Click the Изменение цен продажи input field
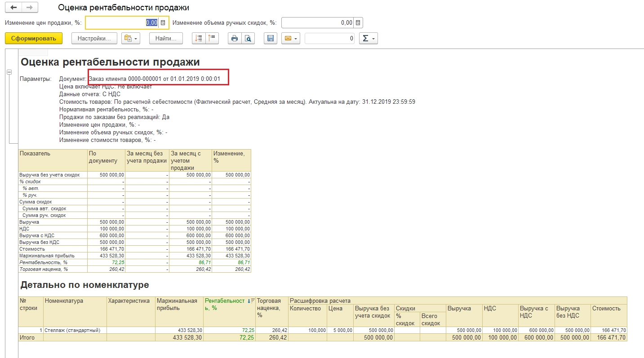644x358 pixels. tap(121, 23)
